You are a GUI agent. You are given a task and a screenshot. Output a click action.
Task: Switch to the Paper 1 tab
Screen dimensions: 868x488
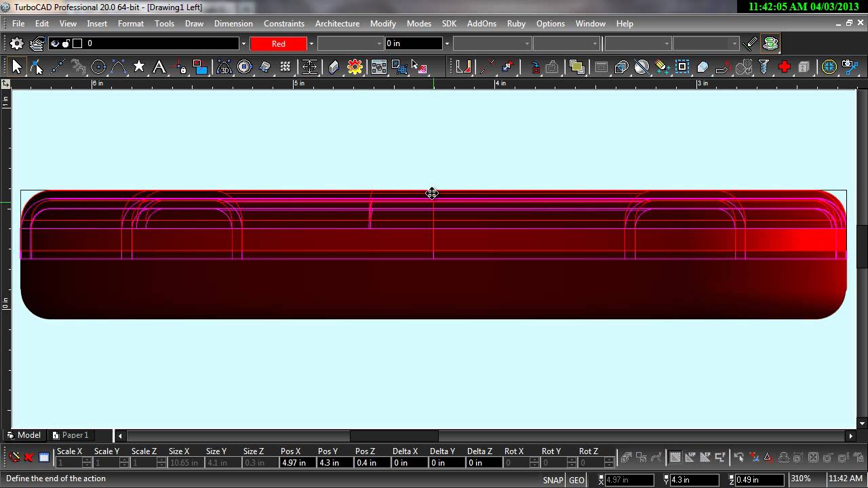(71, 435)
